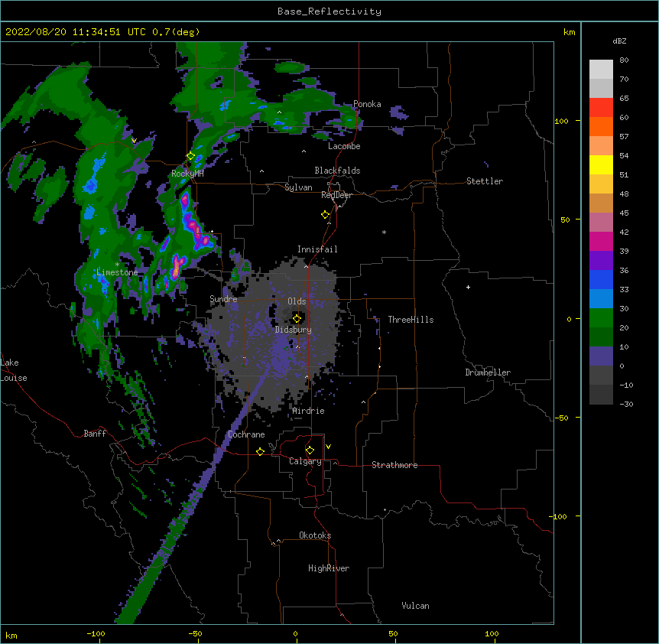Click the red 60 dBZ legend color
The height and width of the screenshot is (644, 659).
(x=601, y=108)
